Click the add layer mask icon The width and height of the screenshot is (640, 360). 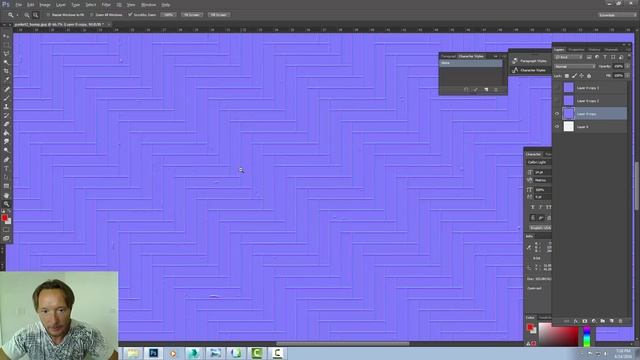[584, 321]
